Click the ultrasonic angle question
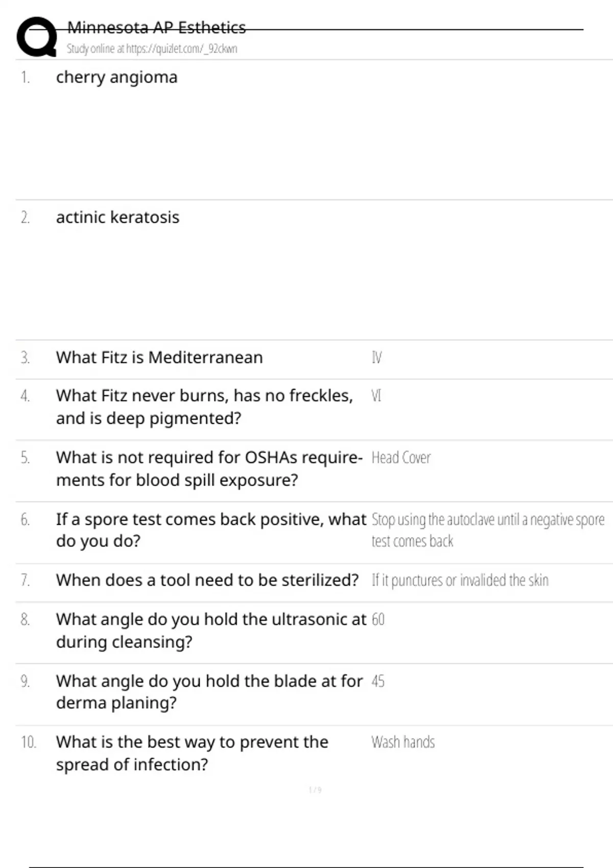The height and width of the screenshot is (868, 613). coord(210,630)
